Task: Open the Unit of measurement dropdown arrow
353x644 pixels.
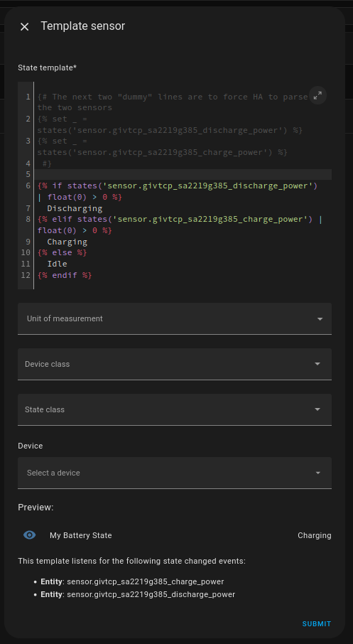Action: [x=320, y=318]
